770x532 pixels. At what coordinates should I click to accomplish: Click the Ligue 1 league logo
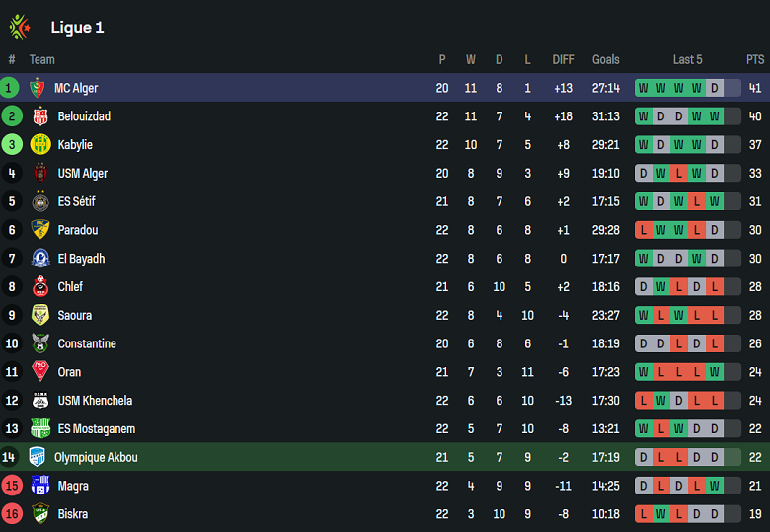click(19, 27)
